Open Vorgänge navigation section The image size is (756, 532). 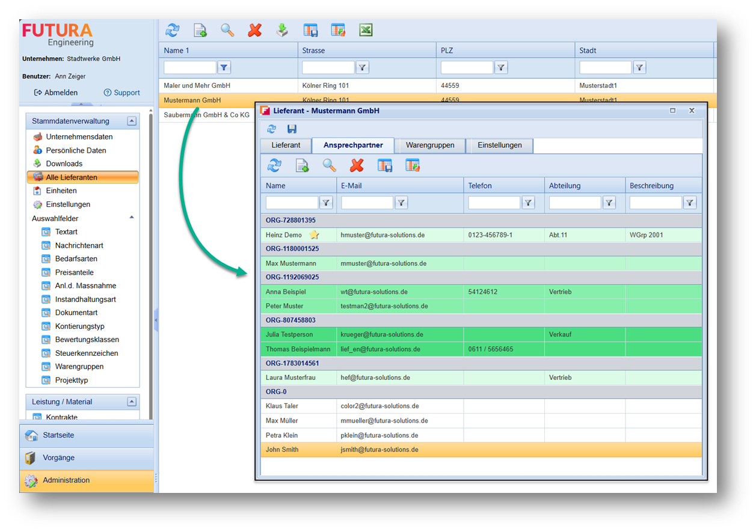(x=87, y=458)
